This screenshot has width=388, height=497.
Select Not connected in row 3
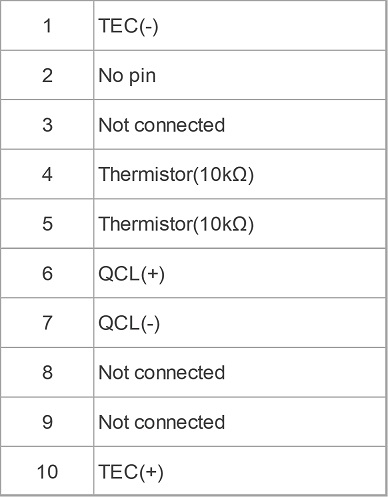(162, 125)
